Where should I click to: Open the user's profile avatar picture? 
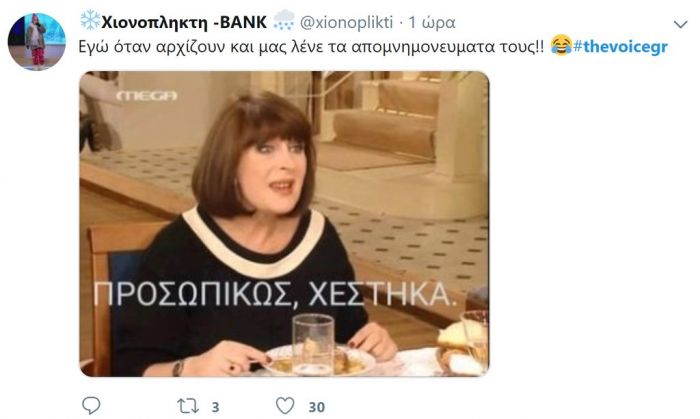[37, 41]
